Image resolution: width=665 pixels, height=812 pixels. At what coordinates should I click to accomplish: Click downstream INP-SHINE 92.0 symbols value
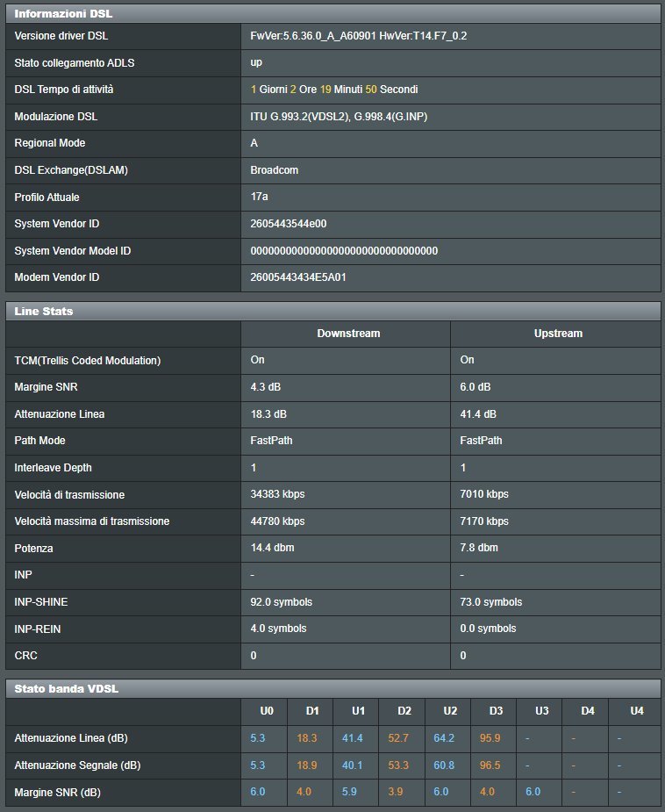[281, 601]
